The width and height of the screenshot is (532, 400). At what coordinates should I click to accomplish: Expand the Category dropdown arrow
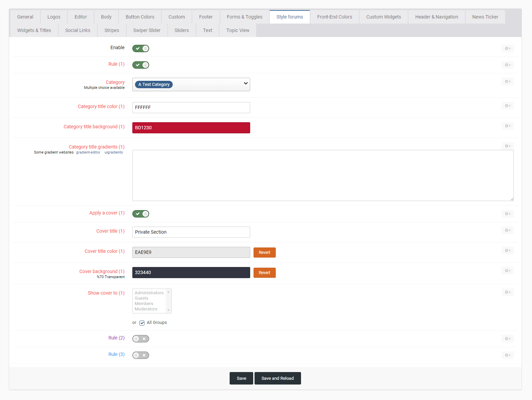coord(245,84)
